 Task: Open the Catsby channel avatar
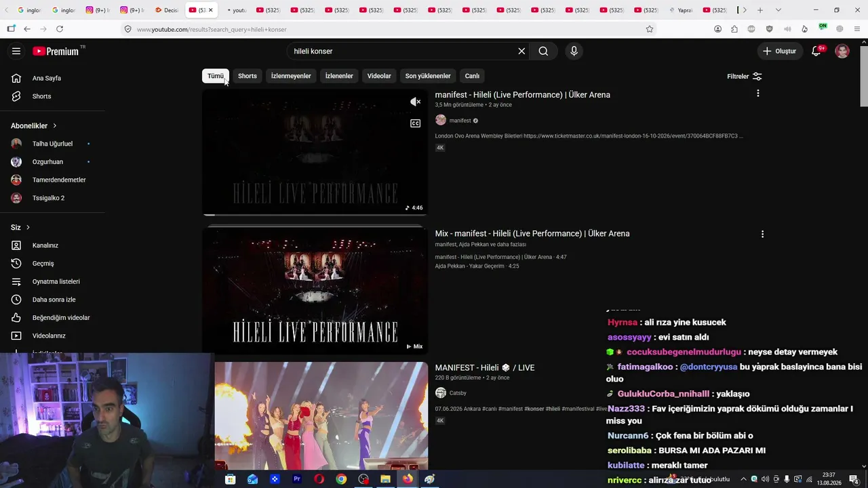(441, 393)
